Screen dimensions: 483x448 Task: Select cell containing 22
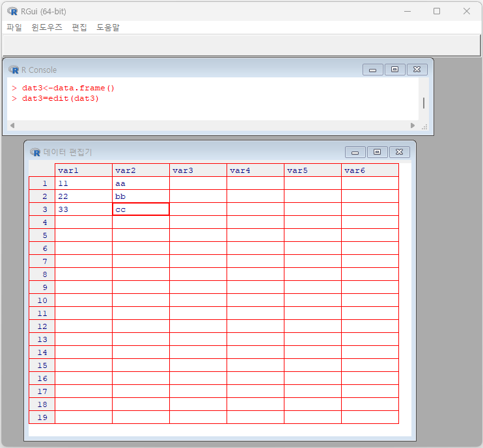[83, 196]
